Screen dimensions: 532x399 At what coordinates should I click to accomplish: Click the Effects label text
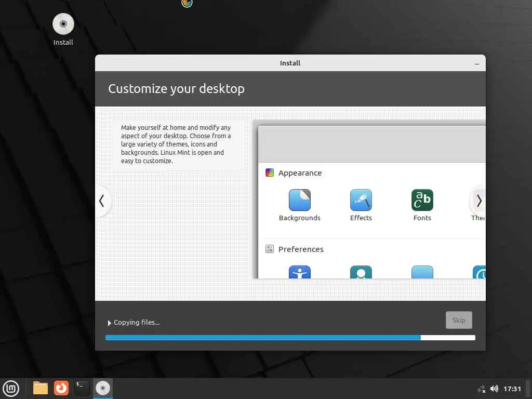(x=361, y=218)
